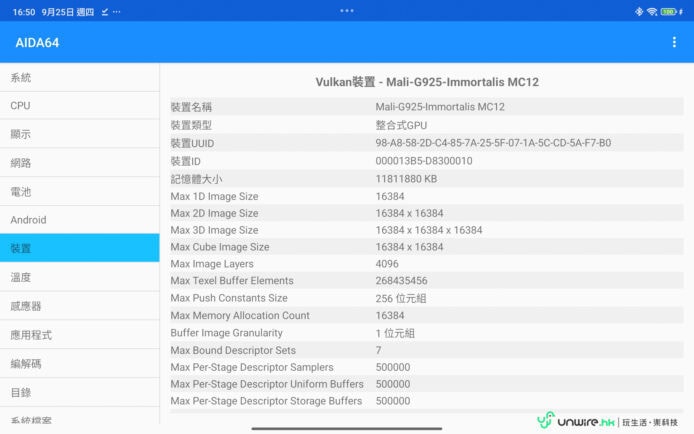This screenshot has width=694, height=434.
Task: Tap the battery indicator in status bar
Action: click(x=670, y=11)
